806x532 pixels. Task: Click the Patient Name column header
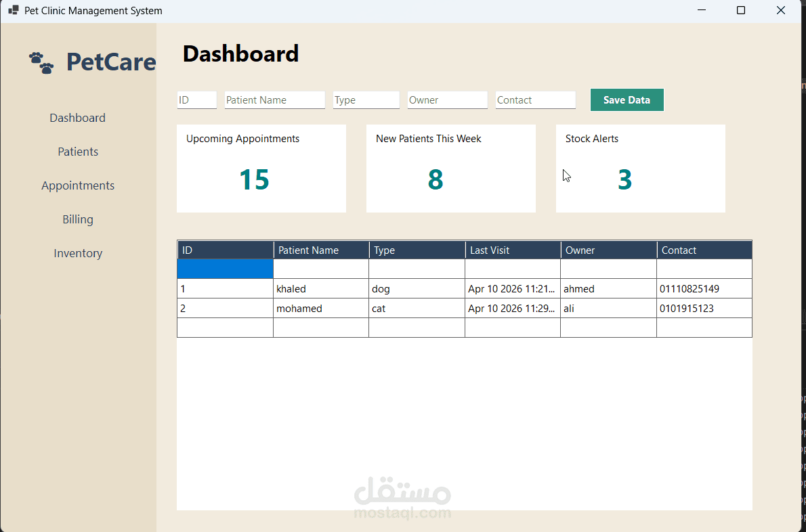[x=321, y=250]
